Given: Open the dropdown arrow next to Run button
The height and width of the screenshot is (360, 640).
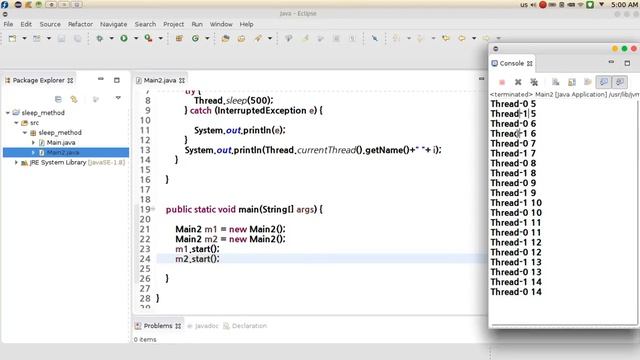Looking at the screenshot, I should 136,38.
